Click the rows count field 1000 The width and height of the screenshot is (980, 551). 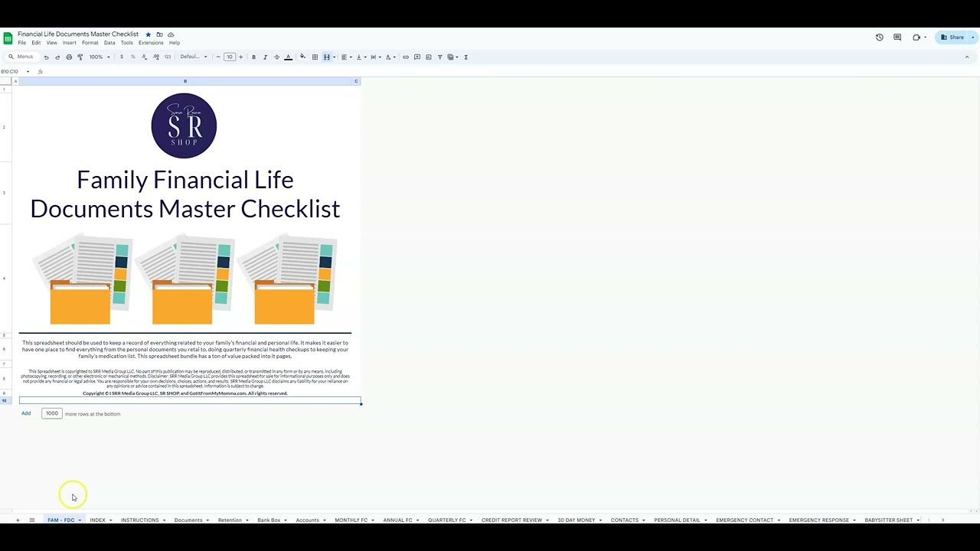coord(52,413)
